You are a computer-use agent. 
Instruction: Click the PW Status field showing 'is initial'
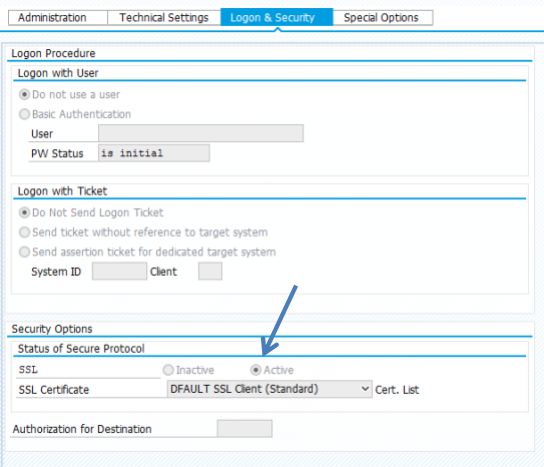(154, 153)
